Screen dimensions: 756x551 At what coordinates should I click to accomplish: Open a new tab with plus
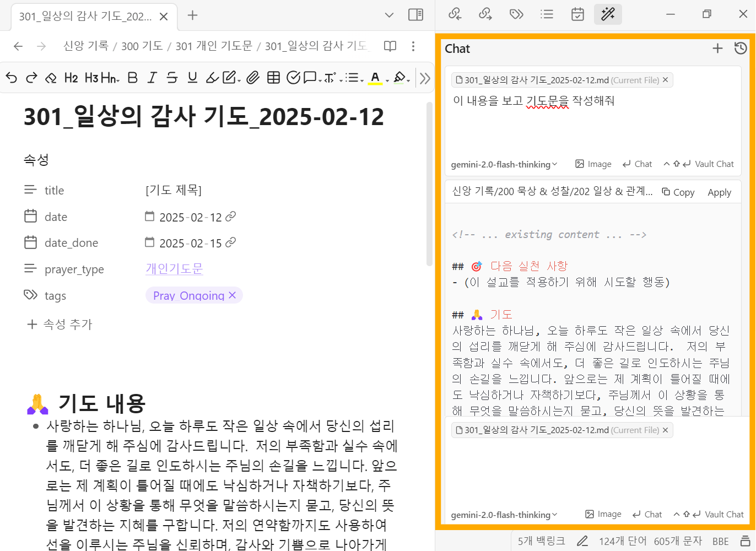(192, 15)
